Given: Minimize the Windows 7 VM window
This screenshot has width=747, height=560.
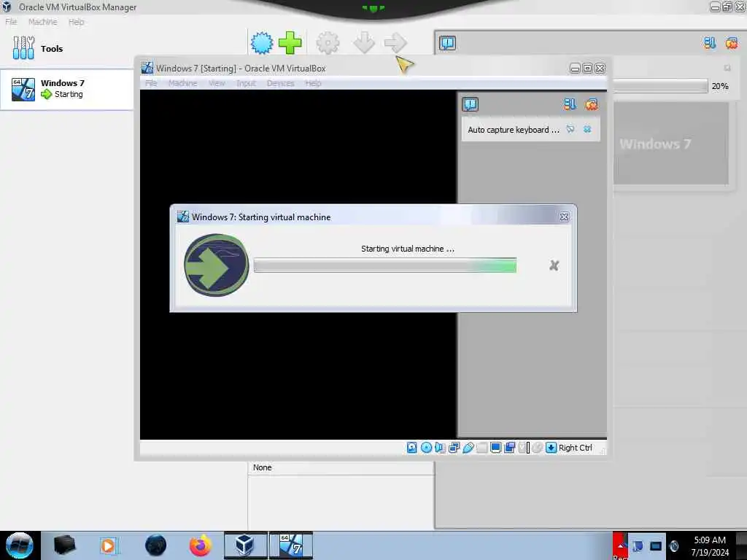Looking at the screenshot, I should pos(575,68).
